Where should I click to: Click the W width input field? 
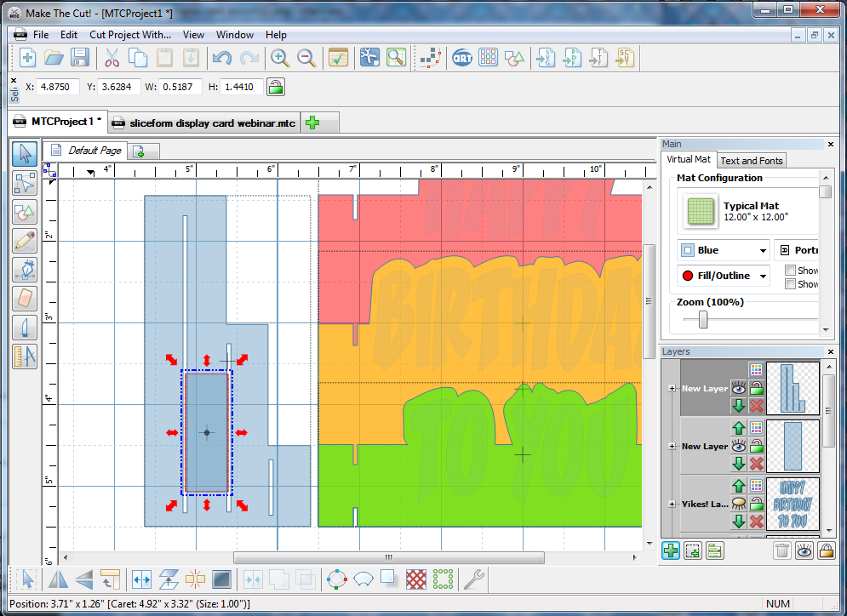(x=180, y=87)
